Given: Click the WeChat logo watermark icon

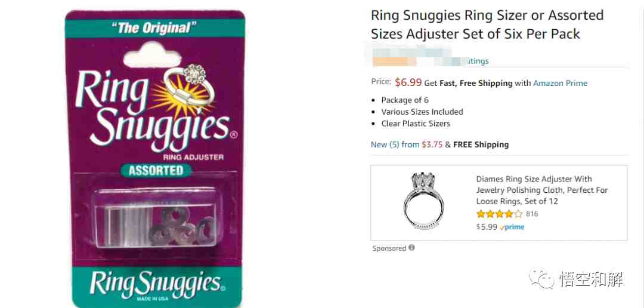Looking at the screenshot, I should point(541,278).
